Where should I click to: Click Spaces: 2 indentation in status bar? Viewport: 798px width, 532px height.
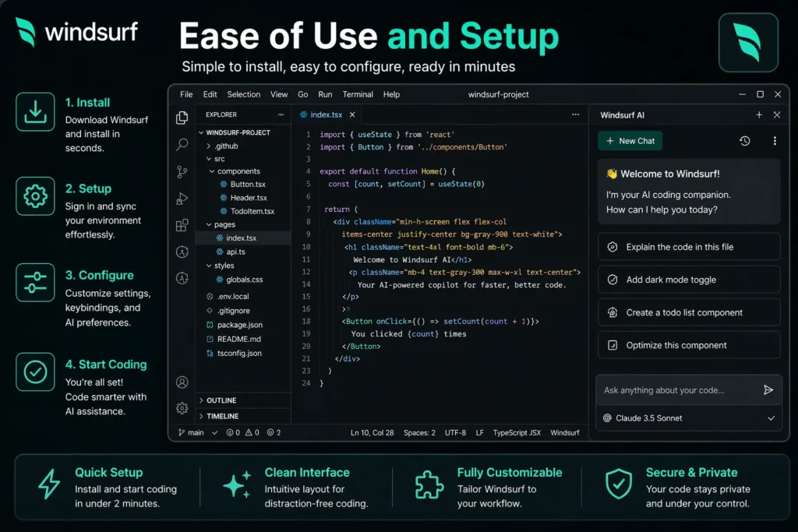(x=419, y=433)
